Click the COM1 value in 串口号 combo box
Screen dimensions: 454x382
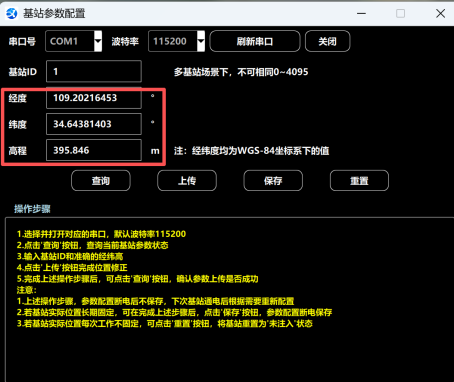pos(64,41)
